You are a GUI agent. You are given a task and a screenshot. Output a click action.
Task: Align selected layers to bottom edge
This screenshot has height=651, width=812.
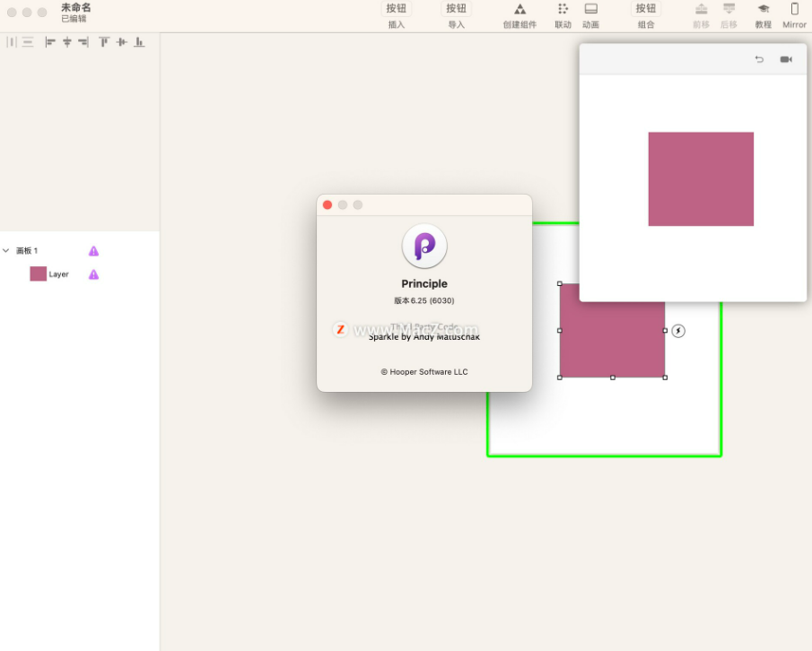pos(139,42)
